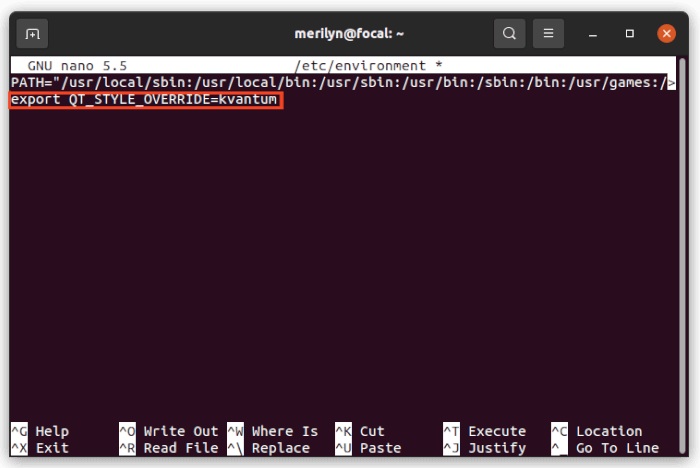Click the ^U Paste shortcut
Image resolution: width=700 pixels, height=468 pixels.
[368, 447]
